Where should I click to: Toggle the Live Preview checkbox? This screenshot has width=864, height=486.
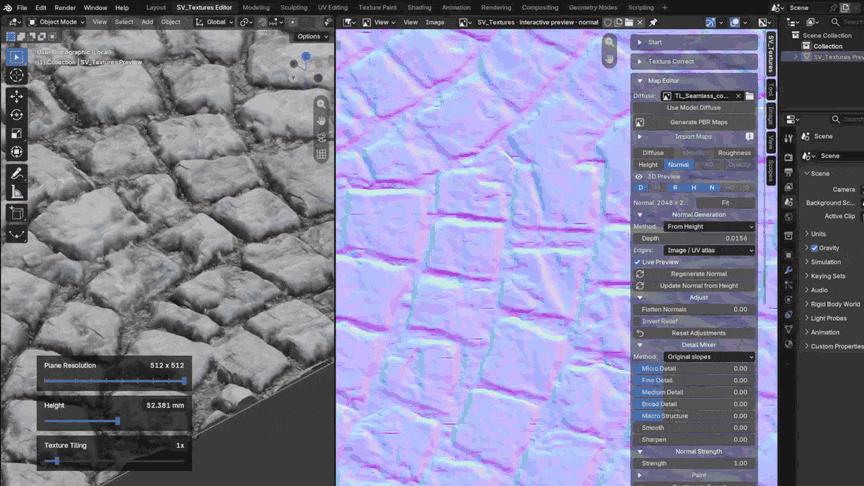click(x=637, y=262)
